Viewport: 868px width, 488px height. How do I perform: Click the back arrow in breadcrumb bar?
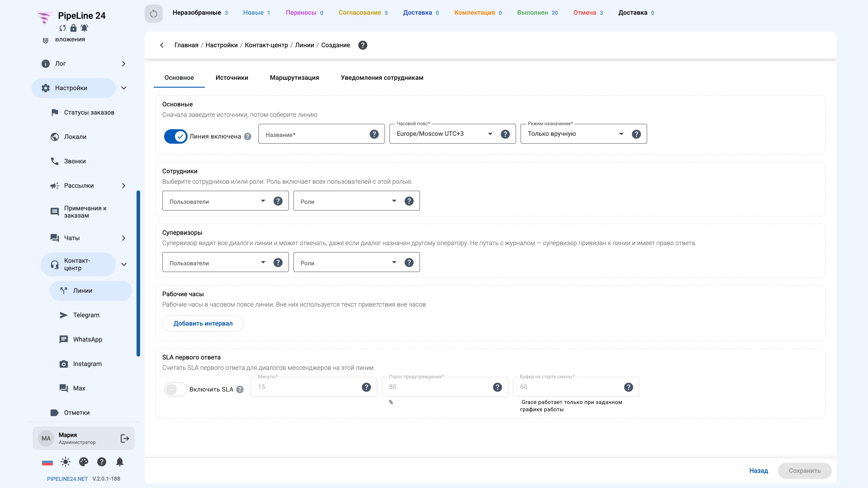(162, 45)
